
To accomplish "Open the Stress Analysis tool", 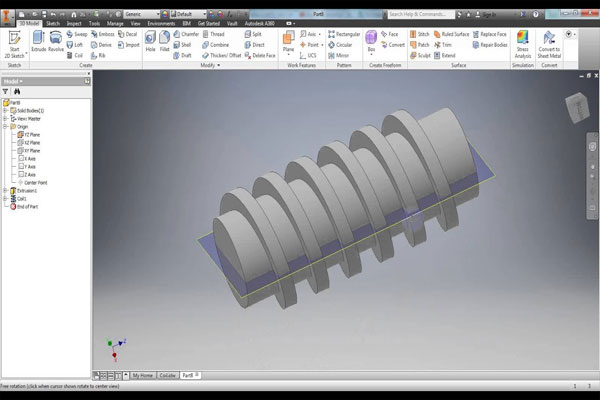I will (522, 43).
